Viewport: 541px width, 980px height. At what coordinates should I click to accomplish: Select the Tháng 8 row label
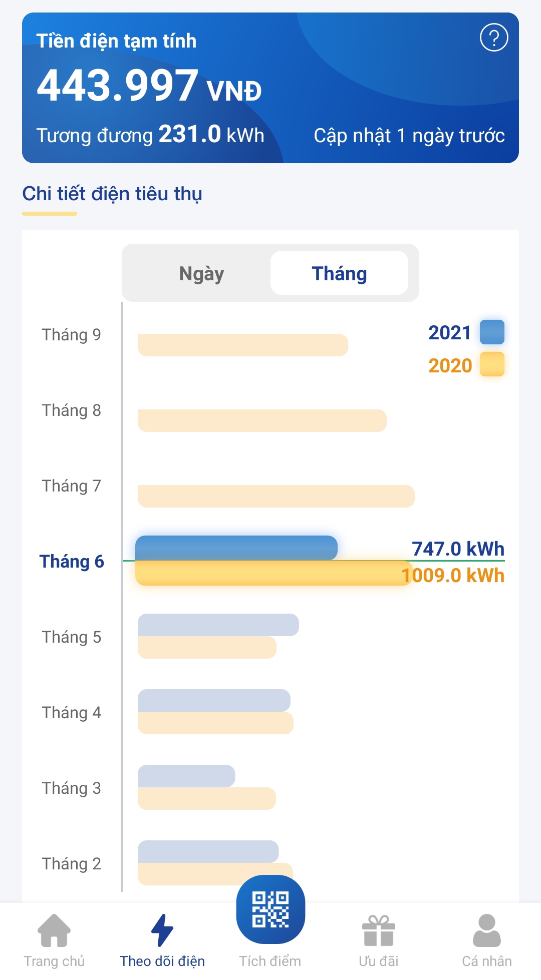[x=72, y=410]
